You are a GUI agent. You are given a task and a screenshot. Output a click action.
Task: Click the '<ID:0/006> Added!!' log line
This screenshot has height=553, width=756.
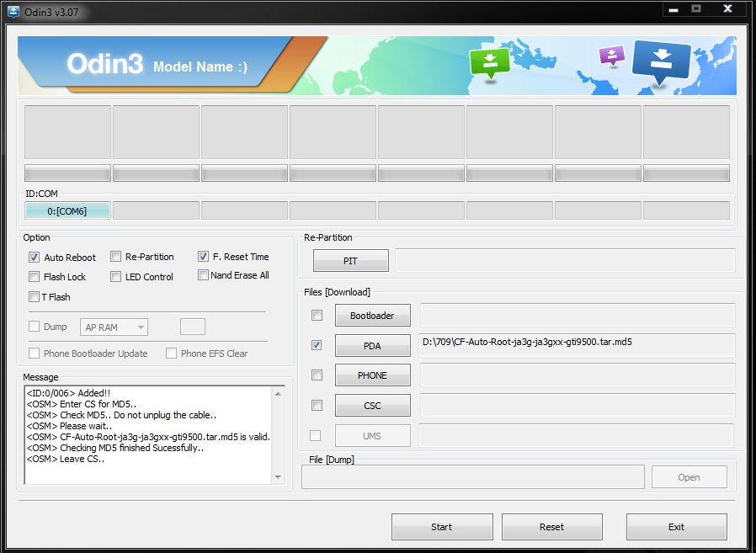pos(68,393)
